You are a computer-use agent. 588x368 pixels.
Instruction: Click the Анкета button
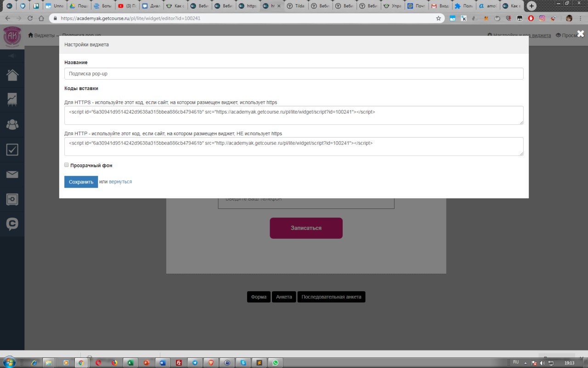coord(284,297)
